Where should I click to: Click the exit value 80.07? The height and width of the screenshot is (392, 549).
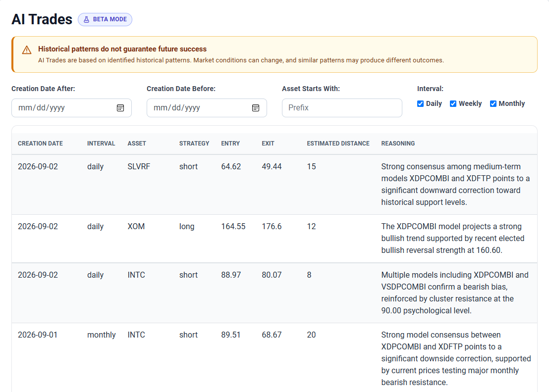(x=272, y=275)
